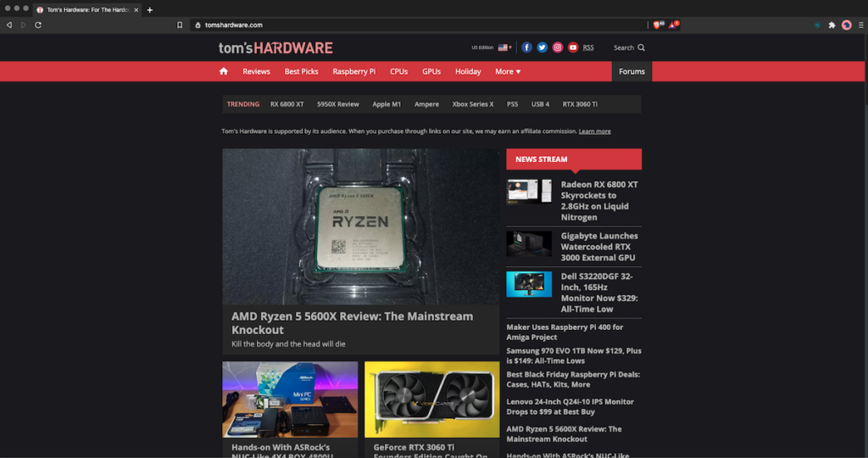Open Best Black Friday Raspberry Pi Deals
Viewport: 868px width, 458px height.
pos(573,379)
